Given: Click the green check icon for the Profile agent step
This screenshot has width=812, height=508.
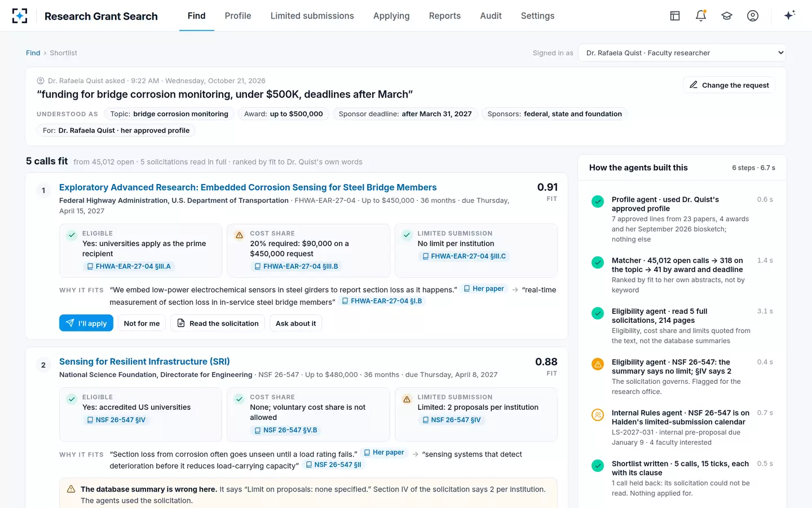Looking at the screenshot, I should click(x=598, y=202).
